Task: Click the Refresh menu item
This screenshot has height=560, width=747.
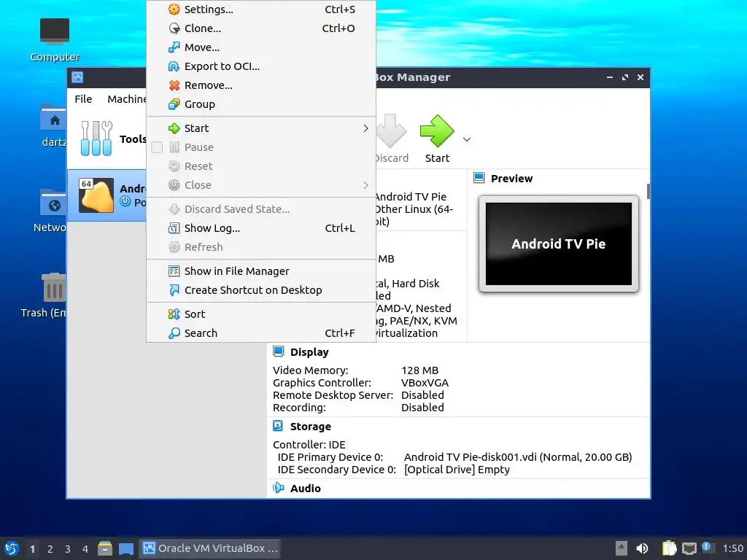Action: [261, 247]
